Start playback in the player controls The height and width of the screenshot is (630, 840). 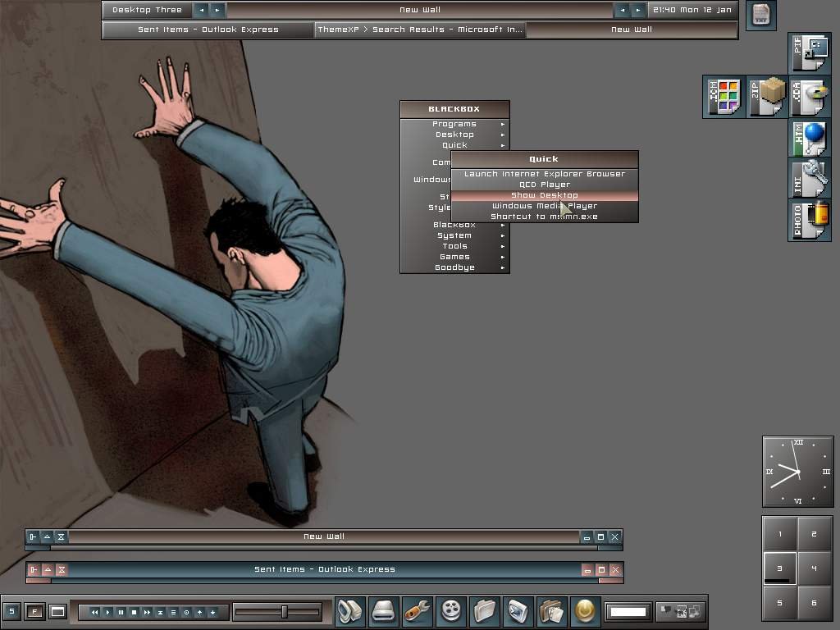107,612
